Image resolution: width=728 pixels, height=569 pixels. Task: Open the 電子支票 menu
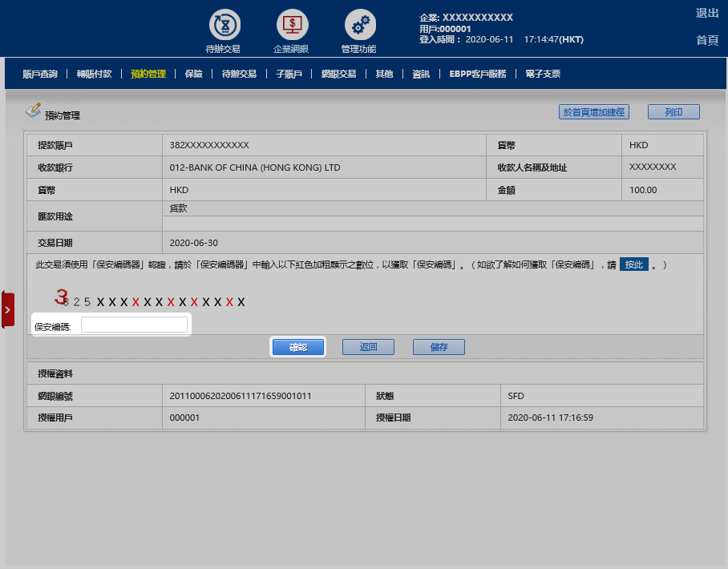point(543,74)
